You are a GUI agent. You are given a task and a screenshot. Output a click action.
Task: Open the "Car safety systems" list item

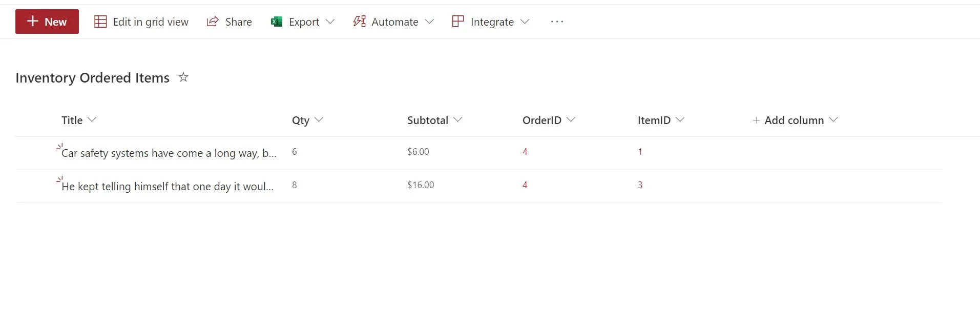169,153
